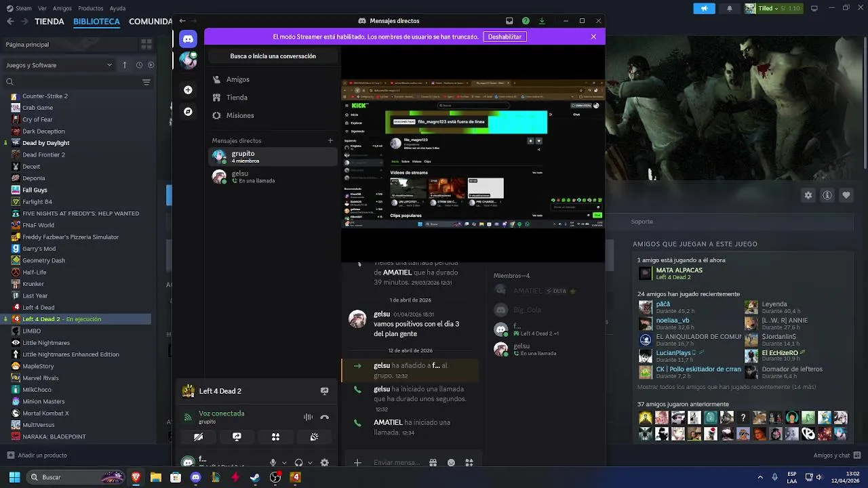
Task: Click the attach file plus in message box
Action: (x=357, y=463)
